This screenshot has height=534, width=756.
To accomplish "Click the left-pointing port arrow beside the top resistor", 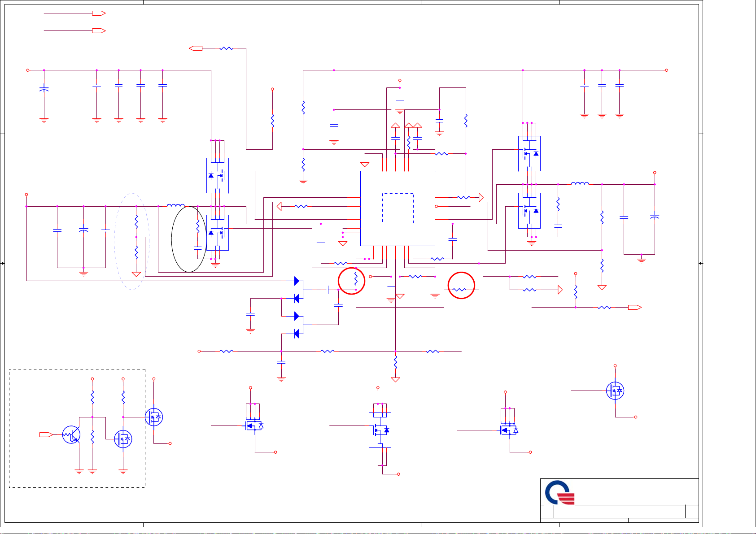I will click(196, 48).
